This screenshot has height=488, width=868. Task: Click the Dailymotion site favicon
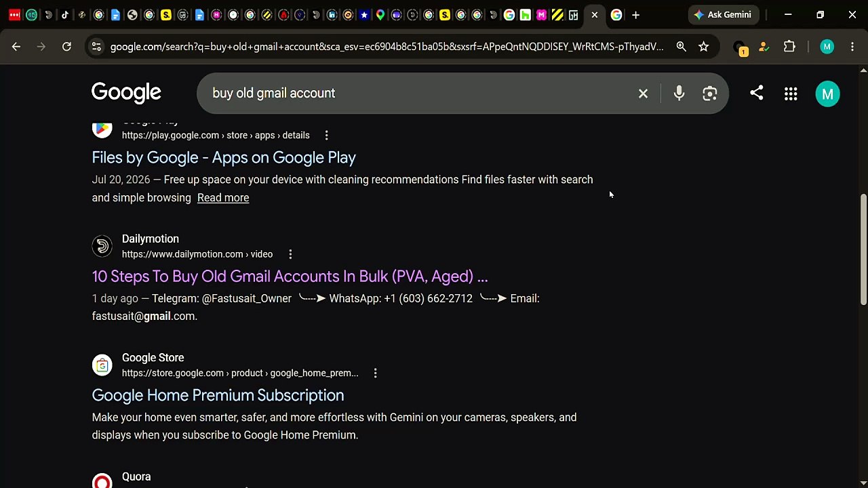coord(102,246)
